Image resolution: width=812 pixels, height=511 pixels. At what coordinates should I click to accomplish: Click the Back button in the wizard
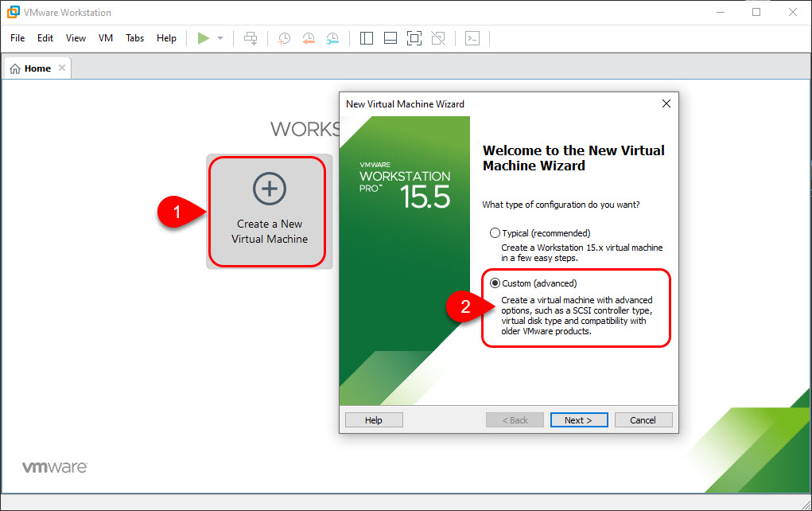(x=515, y=419)
